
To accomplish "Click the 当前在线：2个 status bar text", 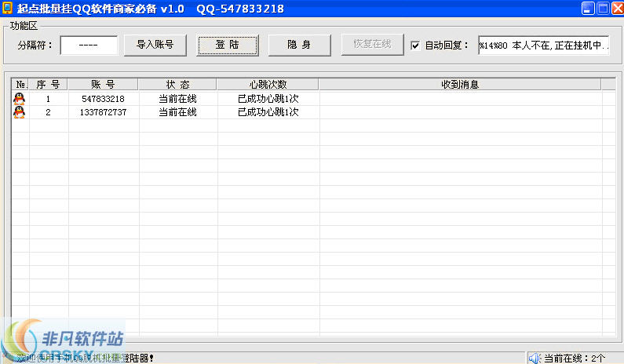I will coord(575,359).
